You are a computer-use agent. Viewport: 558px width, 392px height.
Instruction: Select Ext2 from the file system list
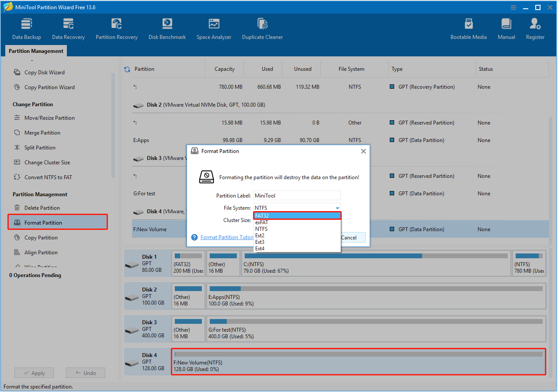coord(297,236)
